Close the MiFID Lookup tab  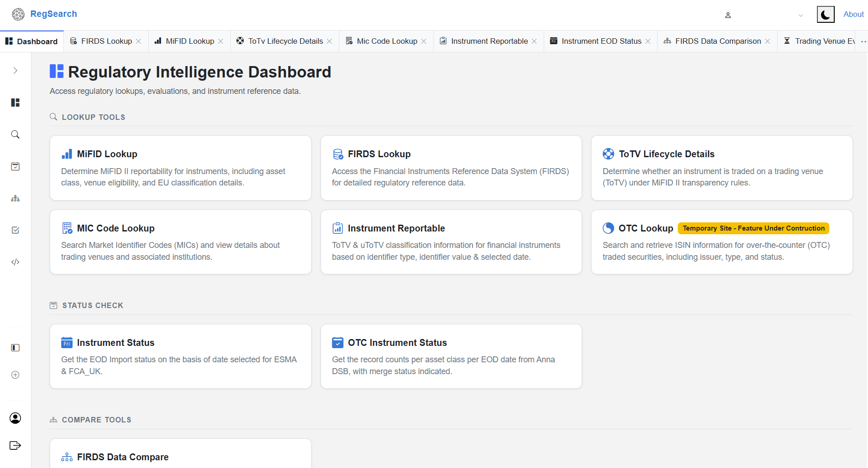coord(221,41)
